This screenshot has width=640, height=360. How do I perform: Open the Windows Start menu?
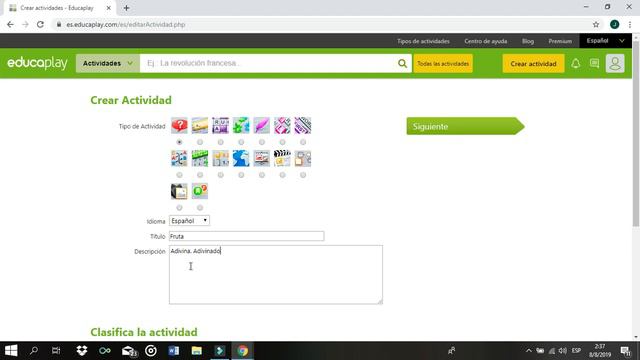(x=11, y=351)
